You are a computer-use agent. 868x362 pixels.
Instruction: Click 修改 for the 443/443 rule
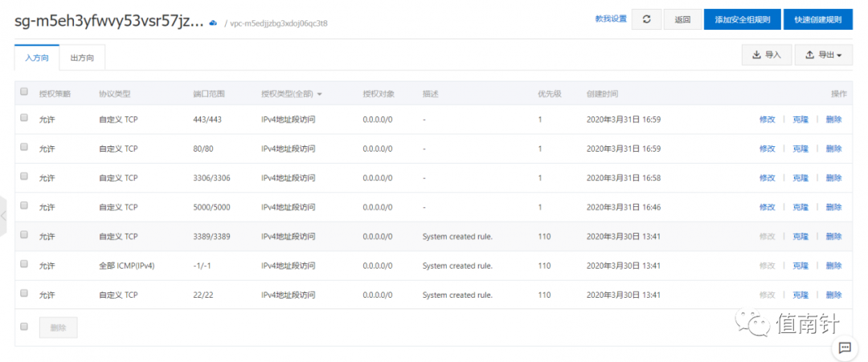tap(768, 120)
